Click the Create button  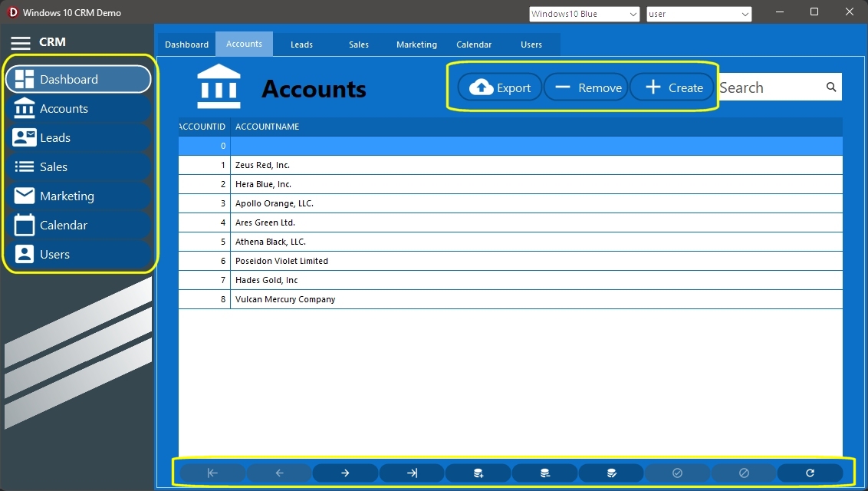click(x=672, y=87)
